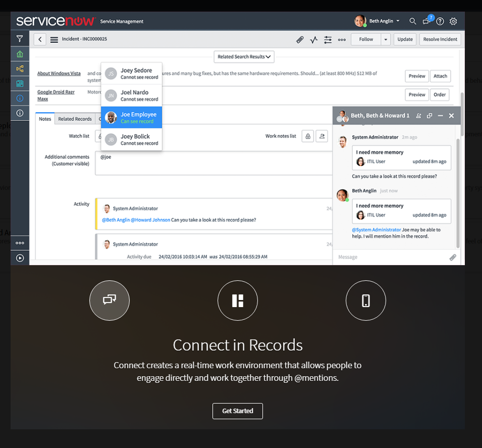Click the ServiceNow logo
The height and width of the screenshot is (448, 482).
point(56,21)
